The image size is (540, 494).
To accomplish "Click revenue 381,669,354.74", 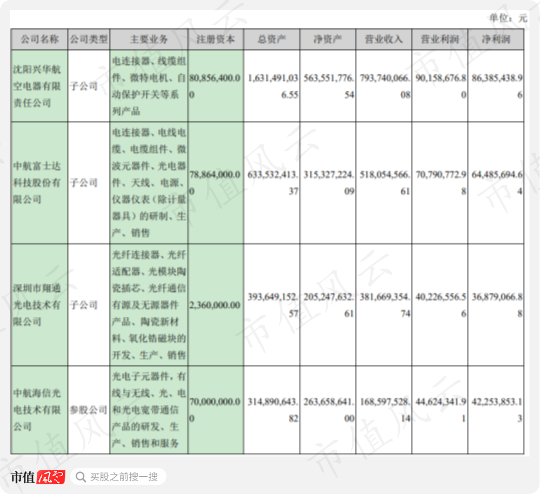I will pyautogui.click(x=385, y=305).
